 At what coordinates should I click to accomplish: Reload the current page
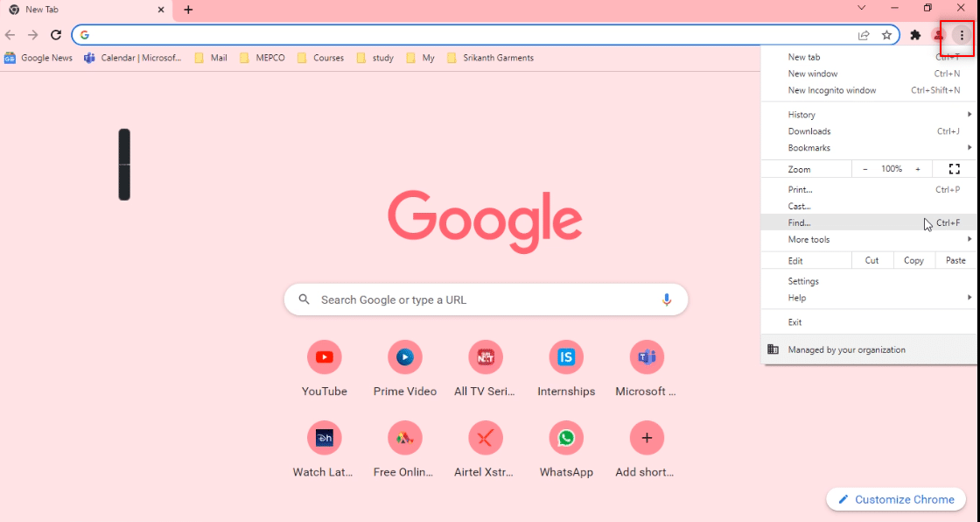[x=56, y=35]
